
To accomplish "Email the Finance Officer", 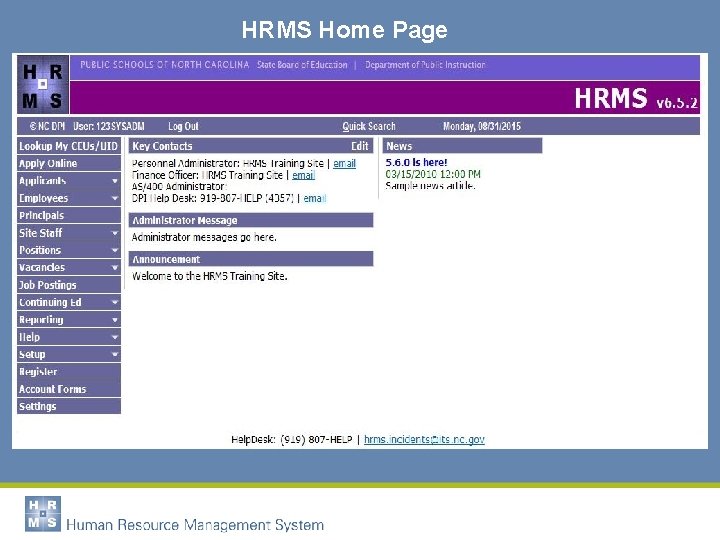I will pos(304,175).
